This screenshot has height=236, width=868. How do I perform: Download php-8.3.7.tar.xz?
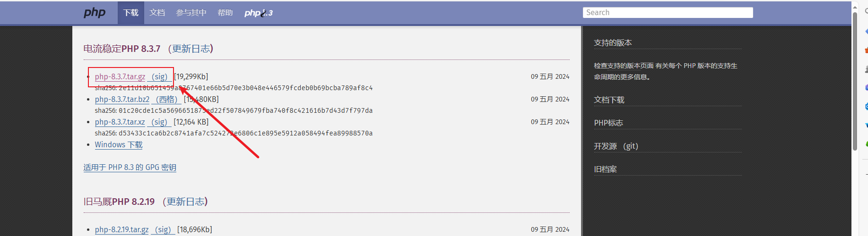tap(120, 122)
